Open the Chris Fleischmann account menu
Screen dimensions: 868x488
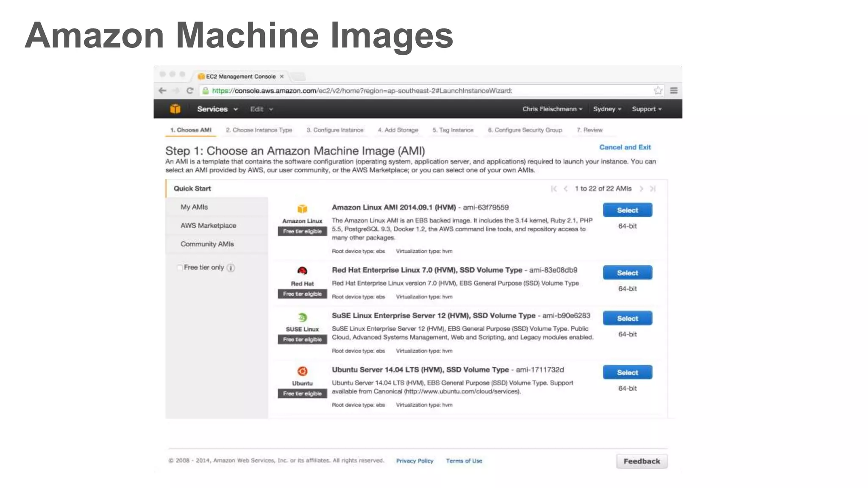552,109
